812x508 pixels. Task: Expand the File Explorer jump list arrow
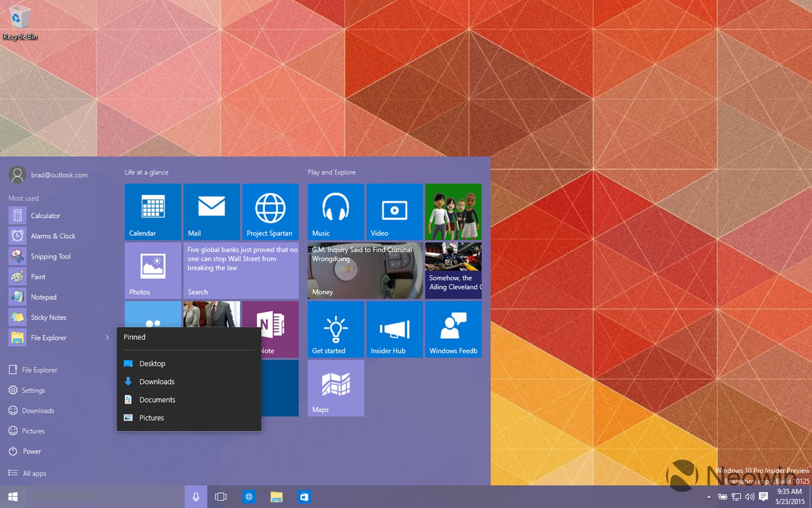107,338
